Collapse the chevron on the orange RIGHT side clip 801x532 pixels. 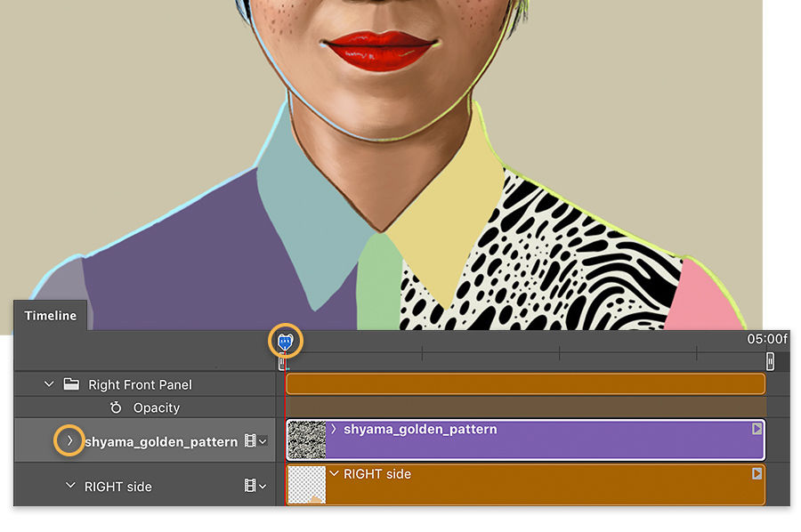point(334,473)
